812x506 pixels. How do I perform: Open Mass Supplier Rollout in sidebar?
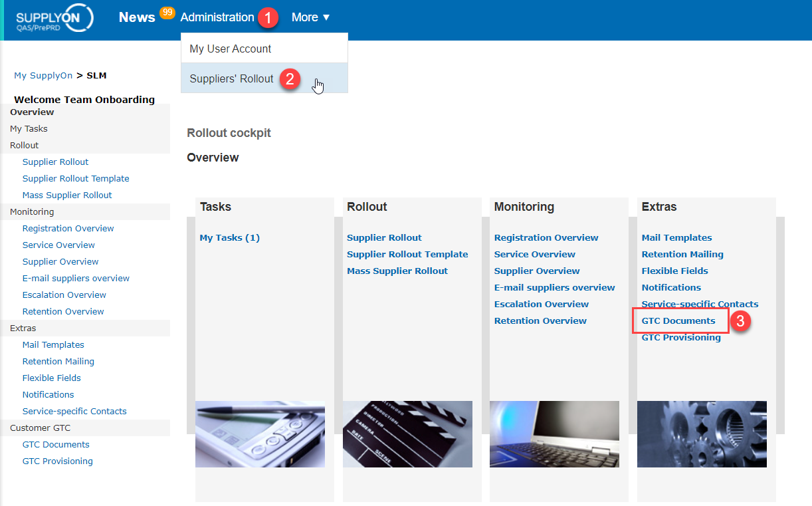pyautogui.click(x=67, y=195)
